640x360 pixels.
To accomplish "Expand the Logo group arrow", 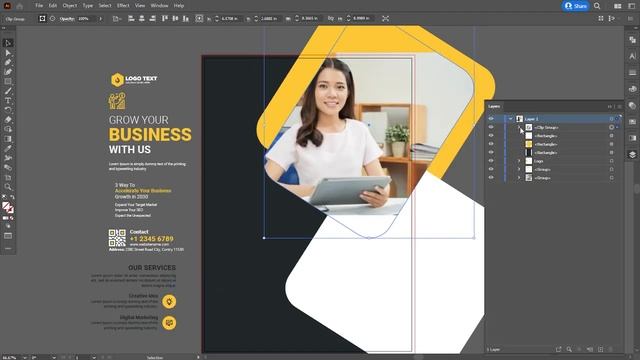I will [x=519, y=161].
